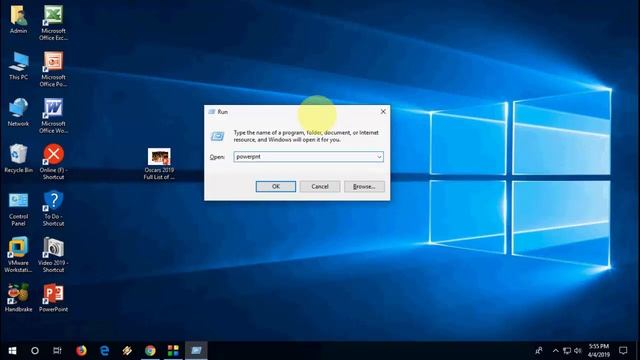Select the Control Panel desktop icon
The width and height of the screenshot is (640, 360).
pos(18,209)
